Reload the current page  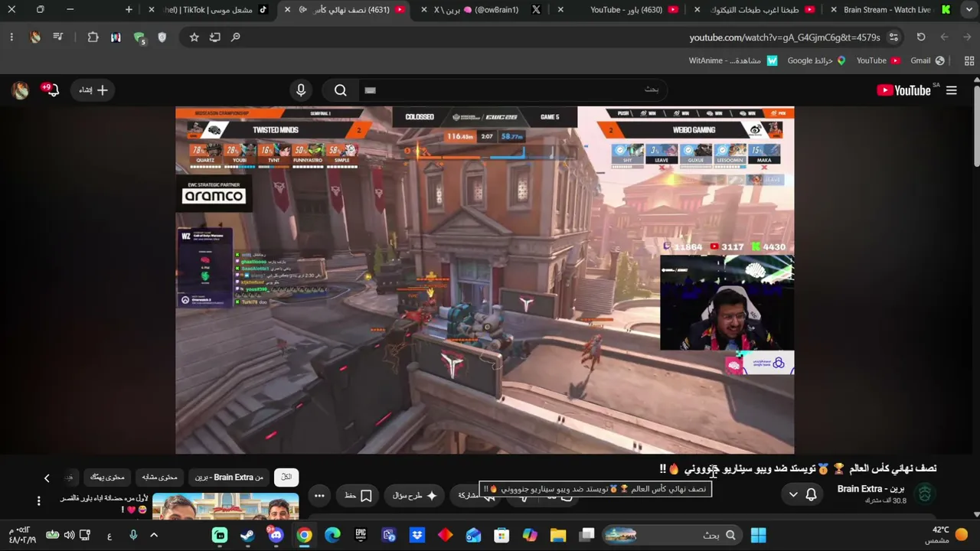click(921, 37)
